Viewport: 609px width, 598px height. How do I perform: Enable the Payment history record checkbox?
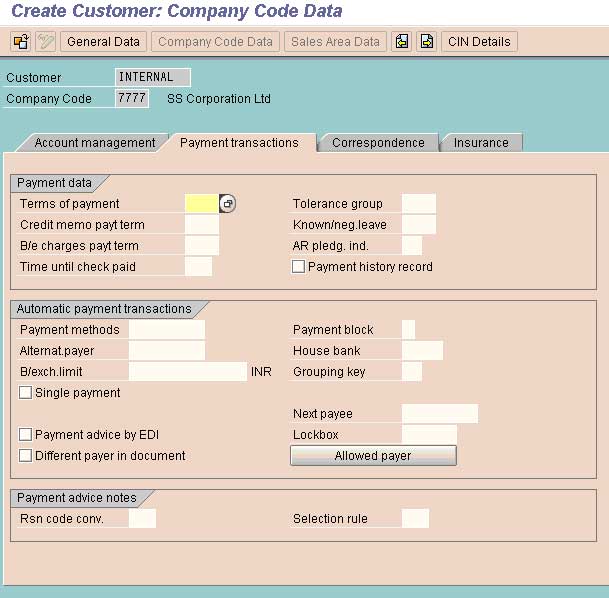(x=298, y=267)
